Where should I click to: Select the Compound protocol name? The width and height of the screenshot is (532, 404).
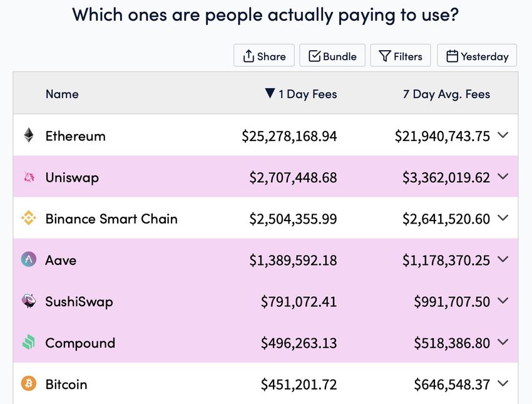[x=80, y=343]
